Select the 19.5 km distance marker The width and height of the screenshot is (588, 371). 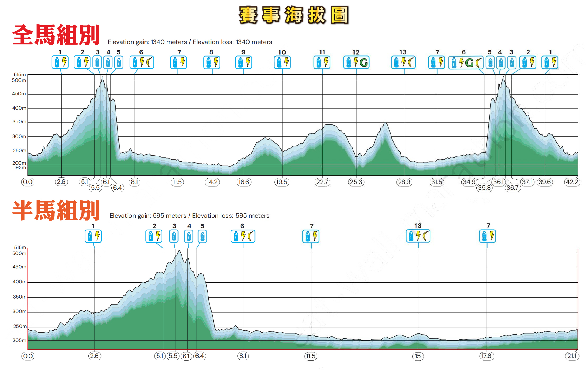(282, 182)
